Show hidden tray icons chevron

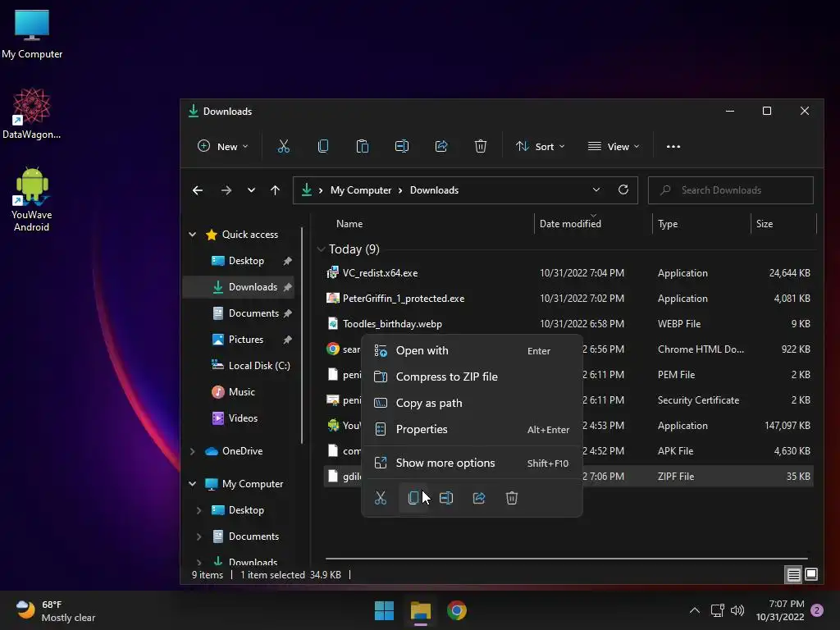coord(694,610)
